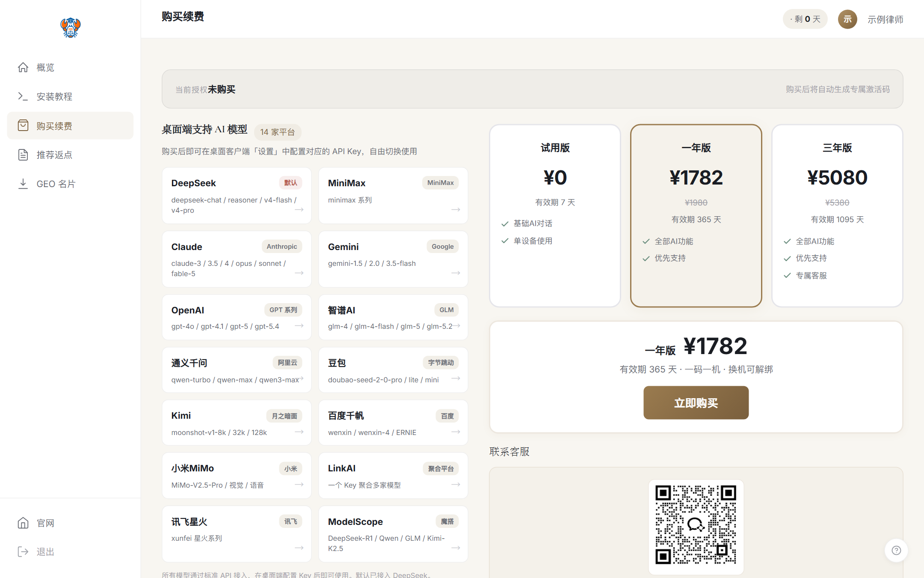Click the struck-through ¥5380 price
Image resolution: width=924 pixels, height=578 pixels.
[x=837, y=203]
